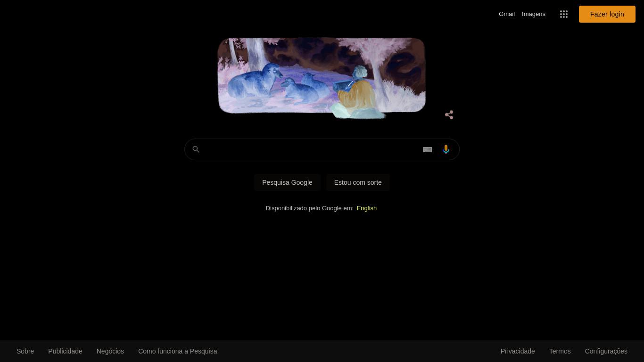The height and width of the screenshot is (362, 644).
Task: Open the Termos footer link
Action: (560, 351)
